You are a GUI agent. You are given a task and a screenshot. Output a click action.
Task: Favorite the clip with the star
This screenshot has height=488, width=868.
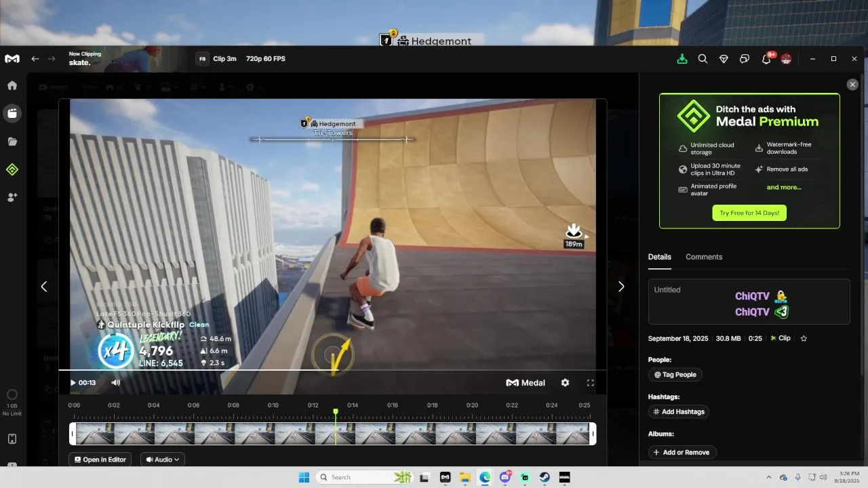[804, 338]
